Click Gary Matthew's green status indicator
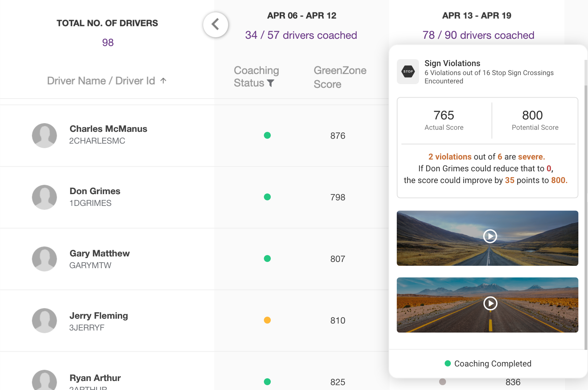This screenshot has height=390, width=588. [267, 259]
